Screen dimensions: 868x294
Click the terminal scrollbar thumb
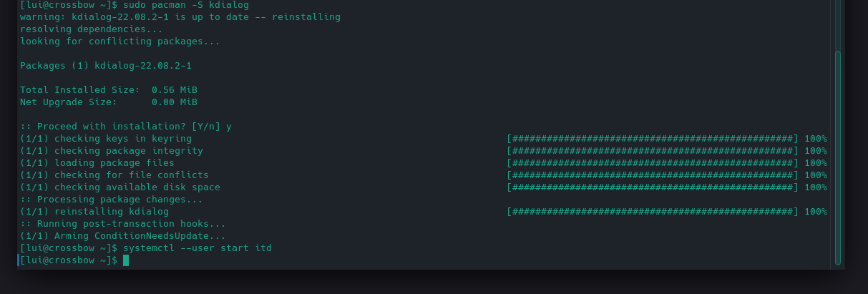[838, 157]
